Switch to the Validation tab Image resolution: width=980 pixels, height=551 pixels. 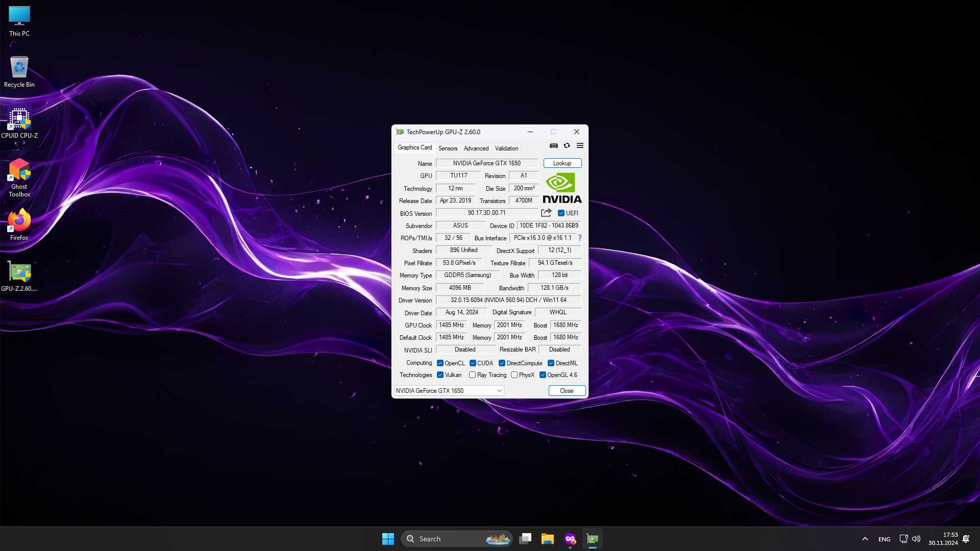(x=506, y=148)
